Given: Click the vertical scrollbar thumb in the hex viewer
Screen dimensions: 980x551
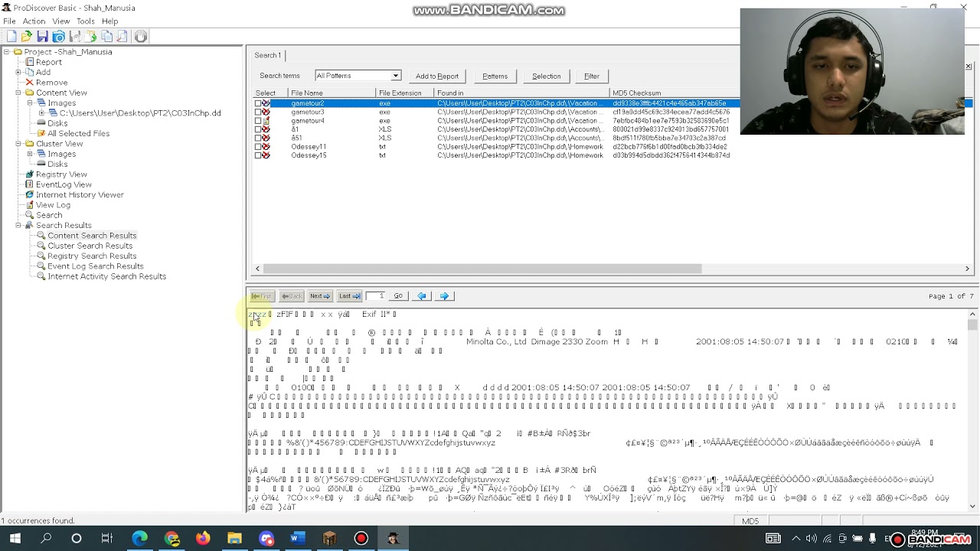Looking at the screenshot, I should (x=972, y=325).
